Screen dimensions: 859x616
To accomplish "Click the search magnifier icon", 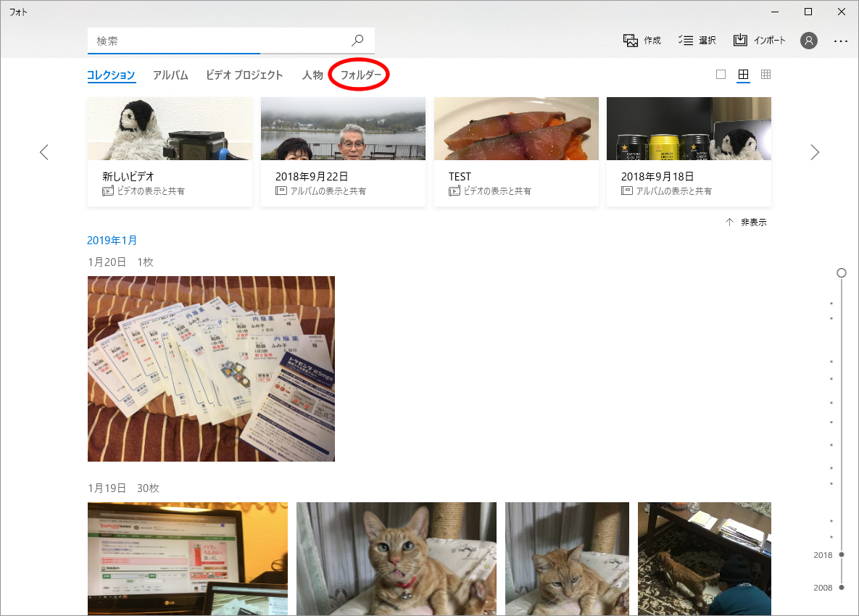I will coord(357,41).
